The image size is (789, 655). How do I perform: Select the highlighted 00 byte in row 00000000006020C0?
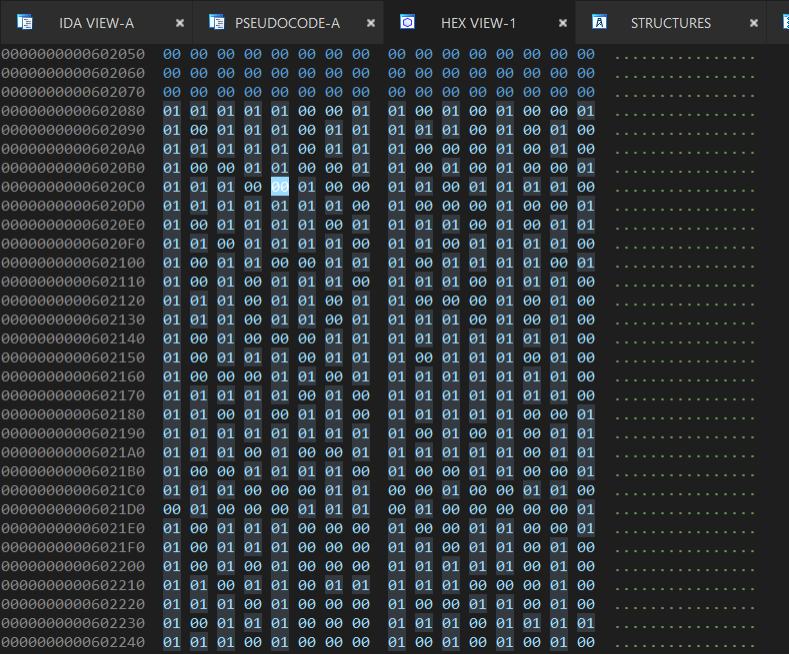(x=280, y=187)
